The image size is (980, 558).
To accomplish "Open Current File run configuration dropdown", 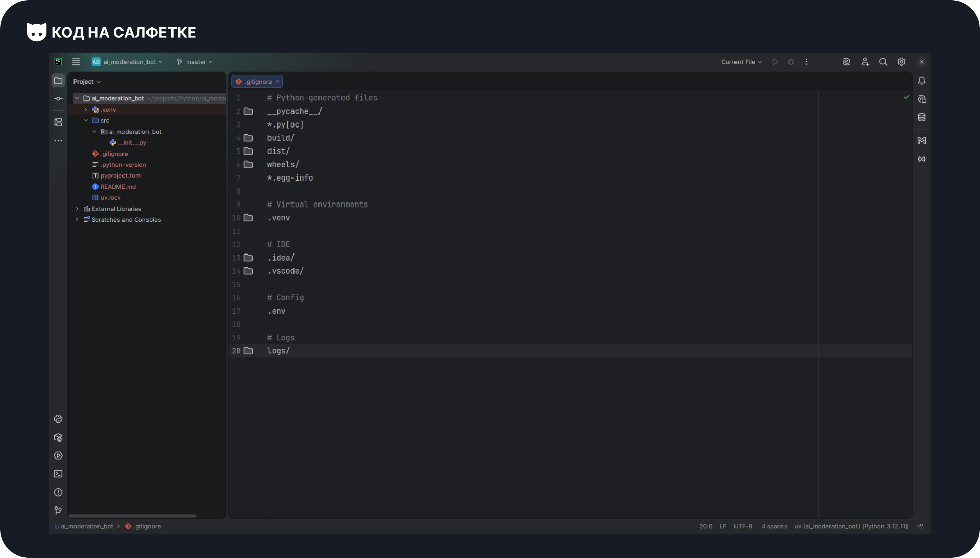I will pyautogui.click(x=741, y=62).
